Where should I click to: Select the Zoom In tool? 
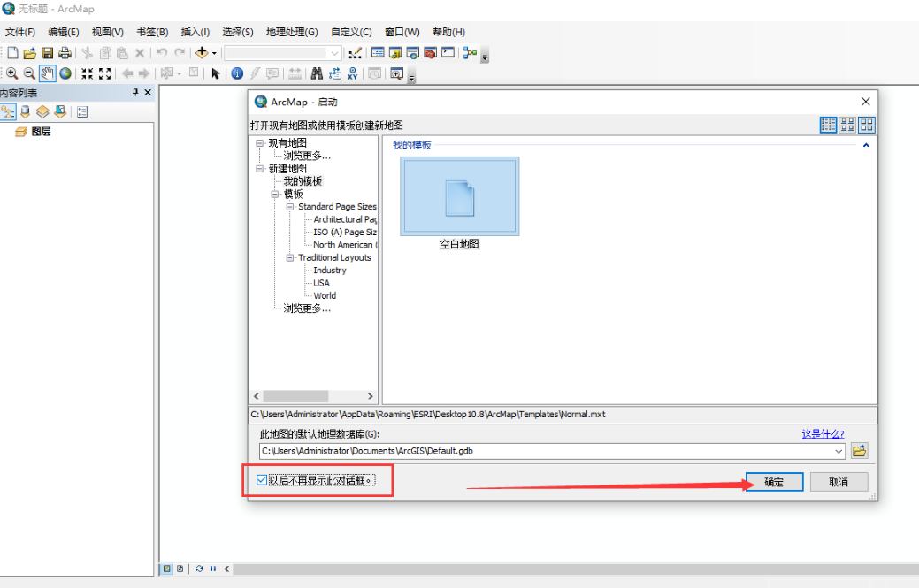pos(11,73)
